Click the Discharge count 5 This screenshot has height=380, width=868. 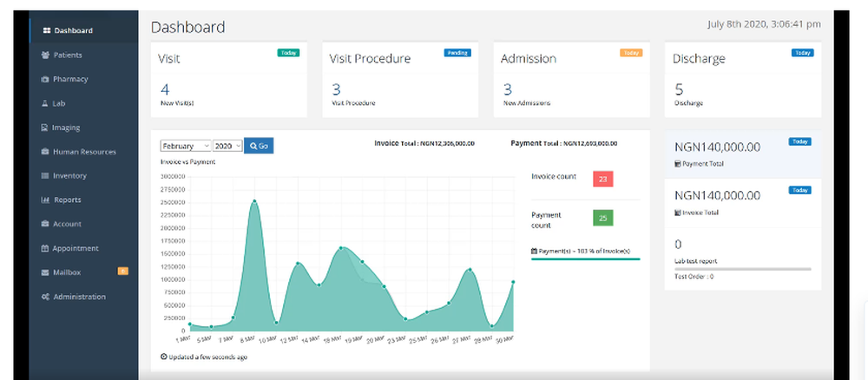(x=680, y=89)
